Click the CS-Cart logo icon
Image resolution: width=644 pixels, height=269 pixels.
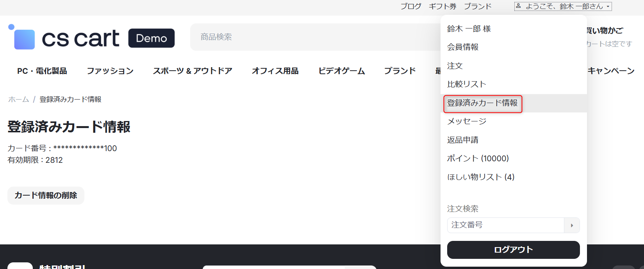coord(22,37)
